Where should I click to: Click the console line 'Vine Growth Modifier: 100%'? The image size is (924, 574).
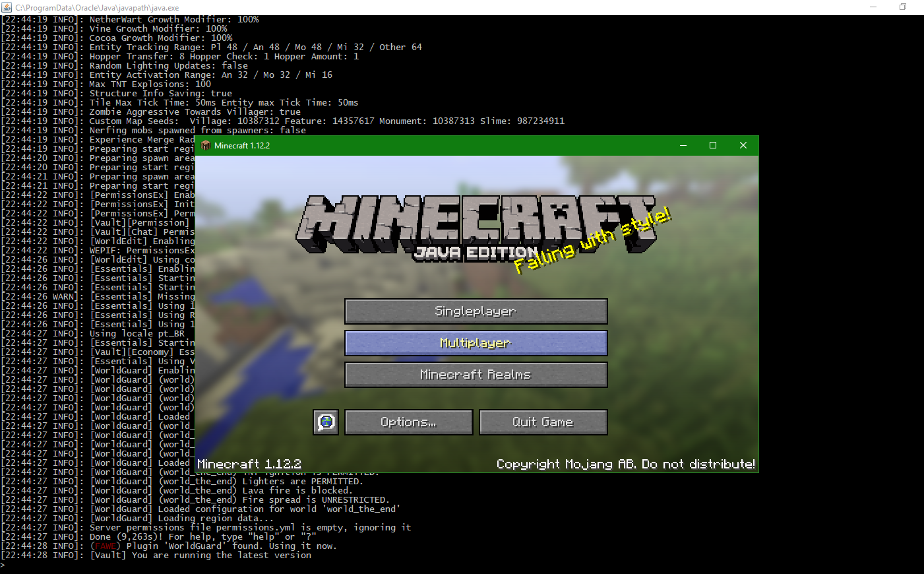tap(113, 28)
